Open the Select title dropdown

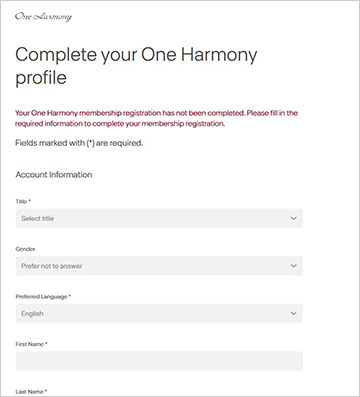coord(159,218)
